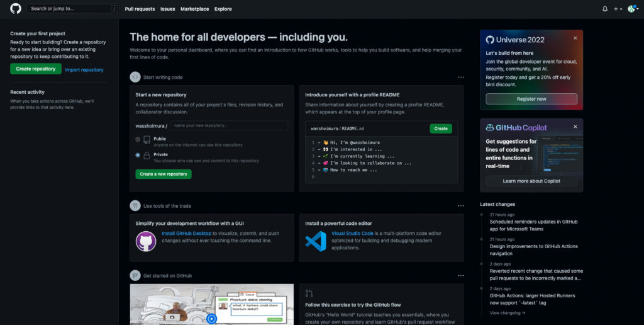Click Create button for README.md
This screenshot has width=644, height=325.
[x=441, y=128]
